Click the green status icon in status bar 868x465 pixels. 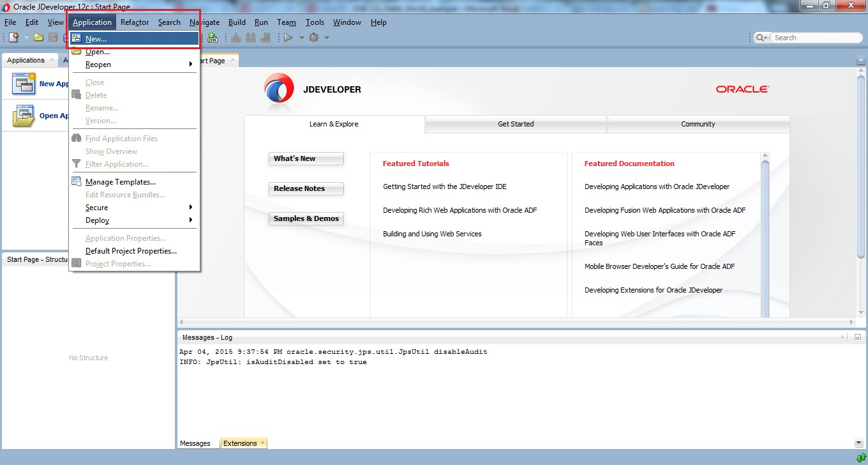(x=861, y=457)
